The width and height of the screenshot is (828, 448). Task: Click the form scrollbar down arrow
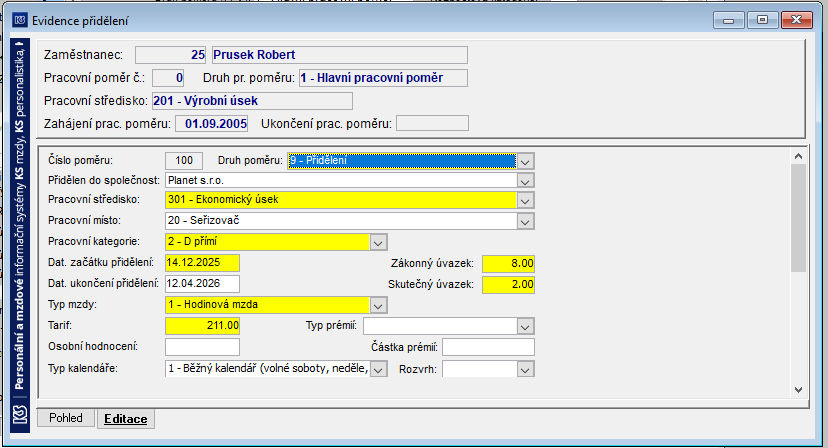[798, 390]
